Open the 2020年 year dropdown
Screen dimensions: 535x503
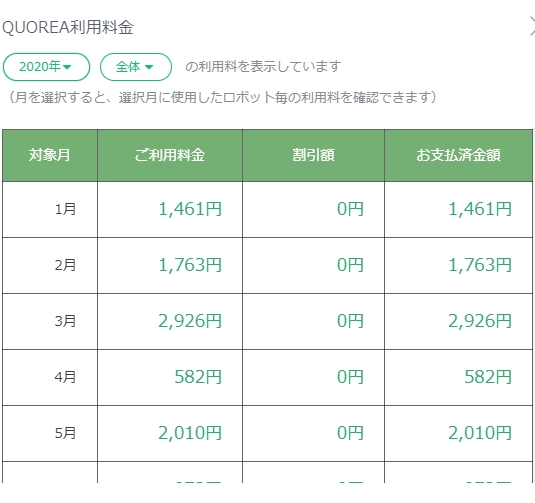click(46, 67)
